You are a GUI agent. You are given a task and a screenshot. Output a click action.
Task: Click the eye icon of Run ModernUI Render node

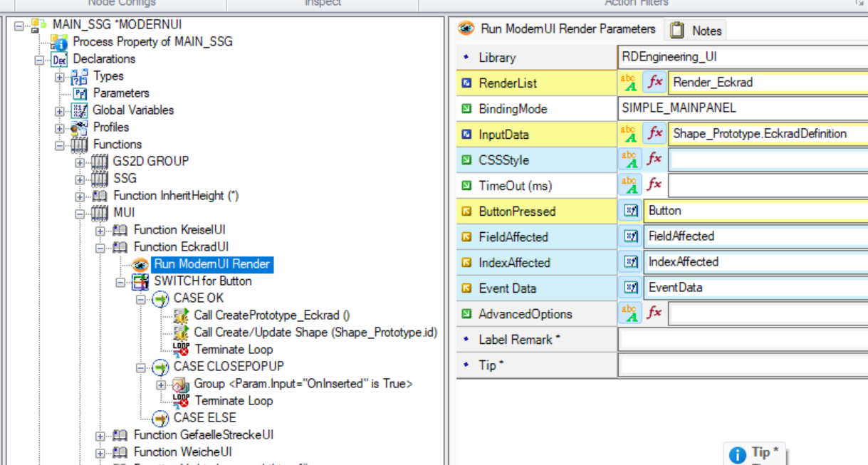coord(141,264)
